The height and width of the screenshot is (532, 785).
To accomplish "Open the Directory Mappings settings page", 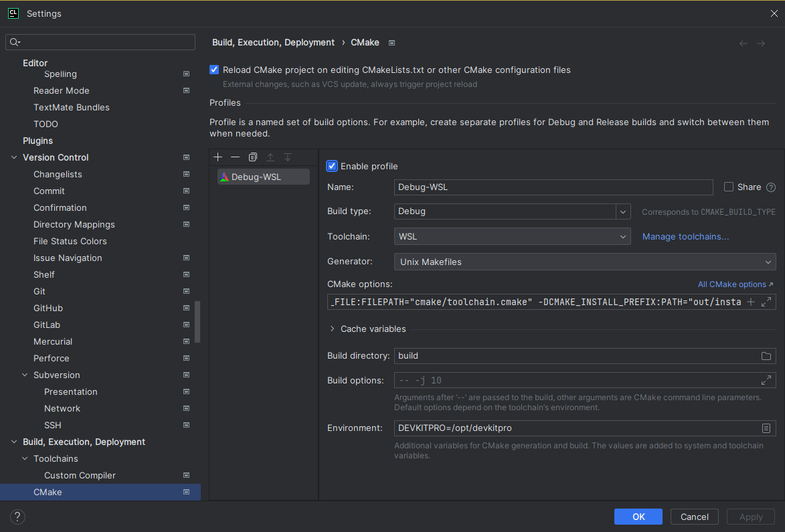I will click(74, 225).
